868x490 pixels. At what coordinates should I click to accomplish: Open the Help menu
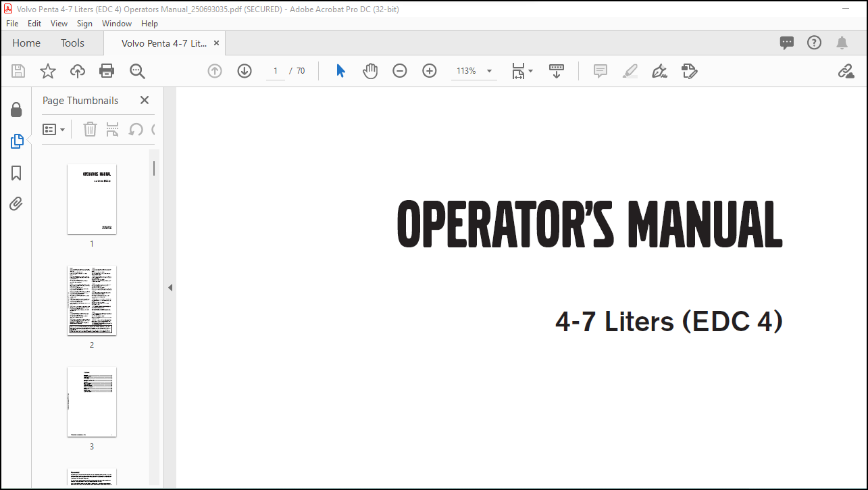pyautogui.click(x=149, y=24)
